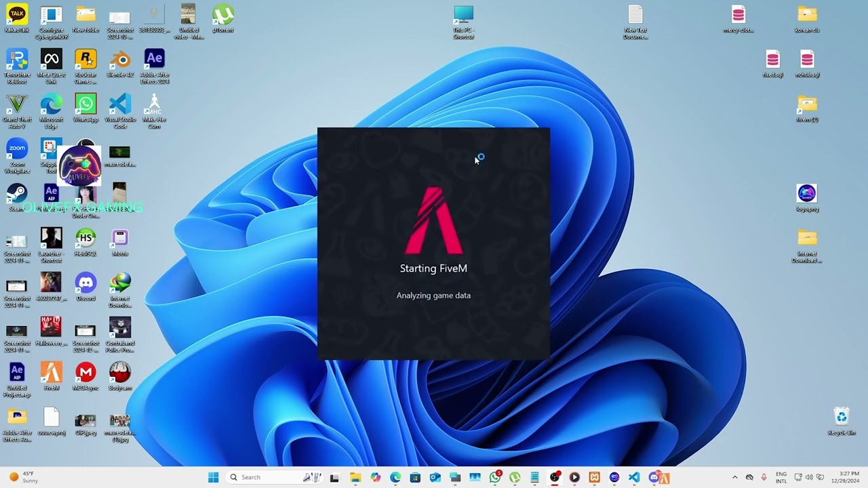Open the ENG INTL language switcher
This screenshot has height=488, width=868.
point(781,477)
